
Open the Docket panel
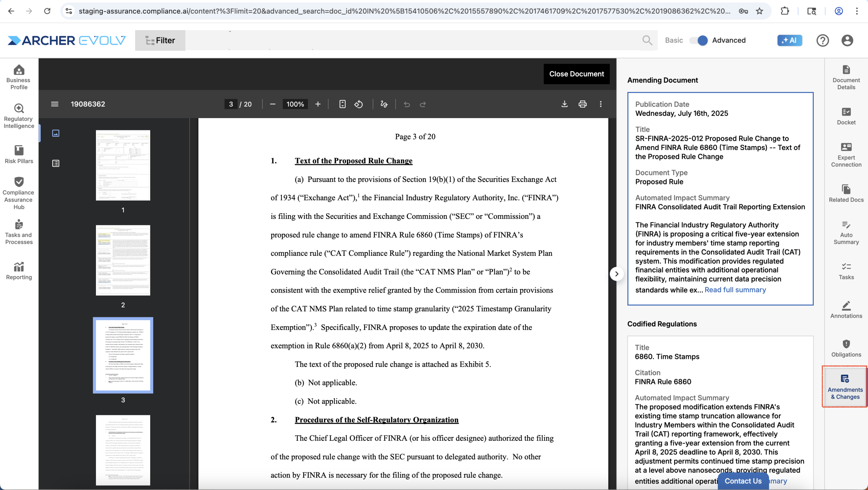click(846, 116)
